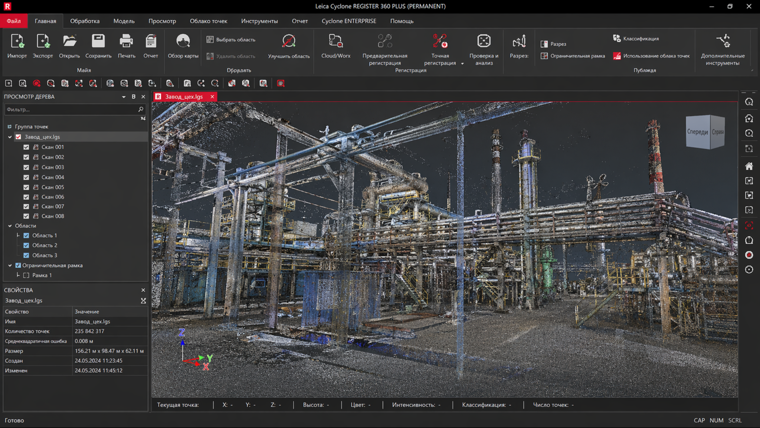Click the Импорт icon in the ribbon
This screenshot has height=428, width=760.
pyautogui.click(x=17, y=41)
